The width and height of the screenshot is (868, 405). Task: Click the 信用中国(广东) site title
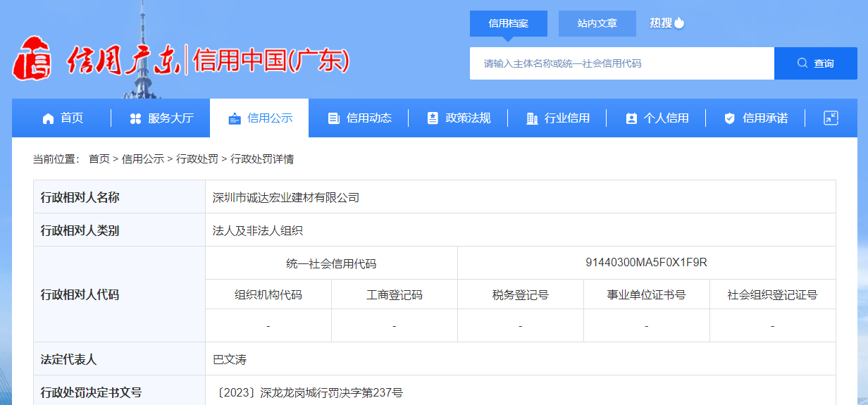click(x=271, y=61)
